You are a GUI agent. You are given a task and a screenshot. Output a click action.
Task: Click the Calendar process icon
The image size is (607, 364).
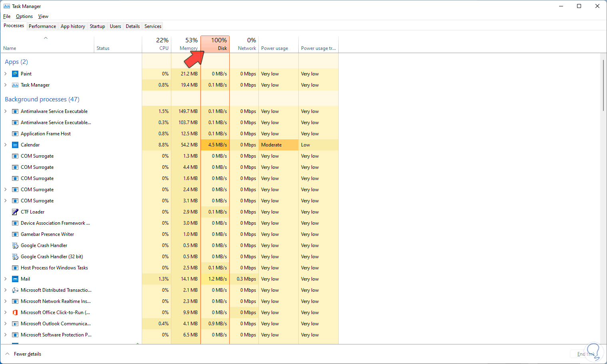coord(15,145)
